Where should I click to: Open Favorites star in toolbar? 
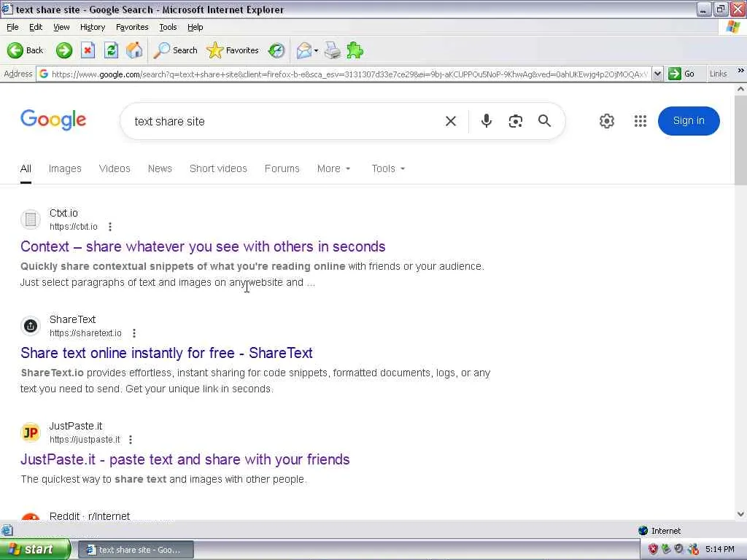(233, 50)
